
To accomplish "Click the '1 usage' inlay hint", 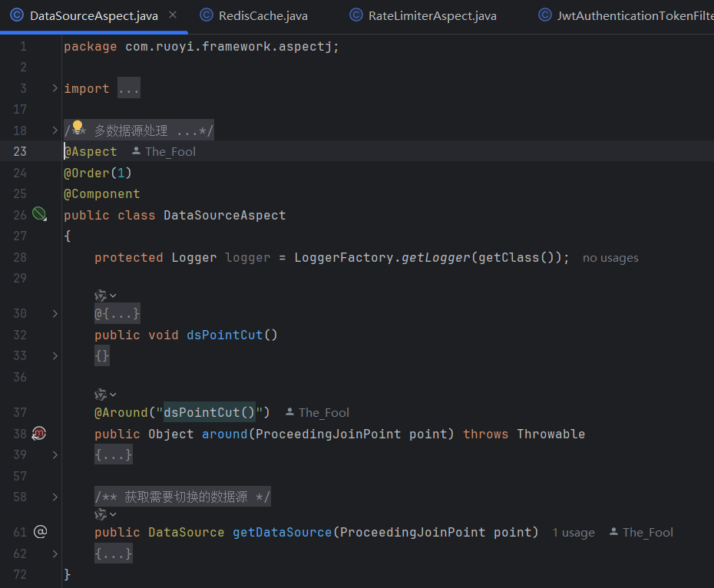I will tap(574, 533).
